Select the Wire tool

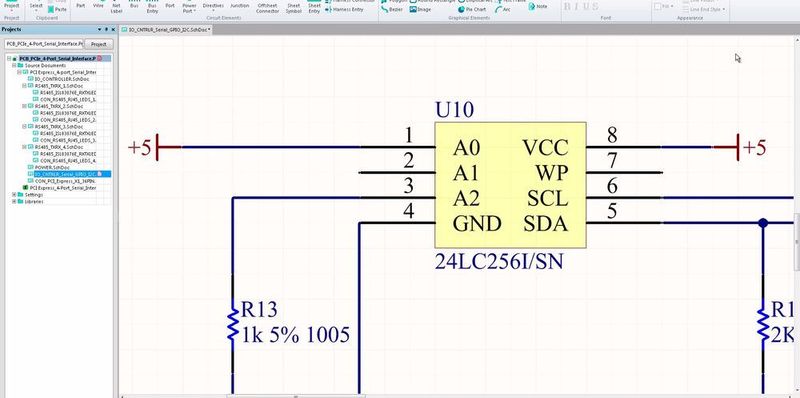pyautogui.click(x=98, y=6)
